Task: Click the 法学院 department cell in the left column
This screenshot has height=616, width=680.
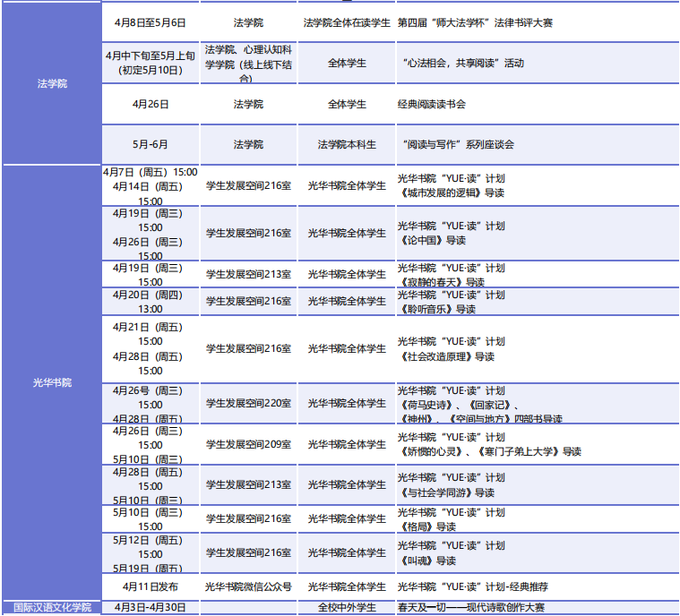Action: 51,83
